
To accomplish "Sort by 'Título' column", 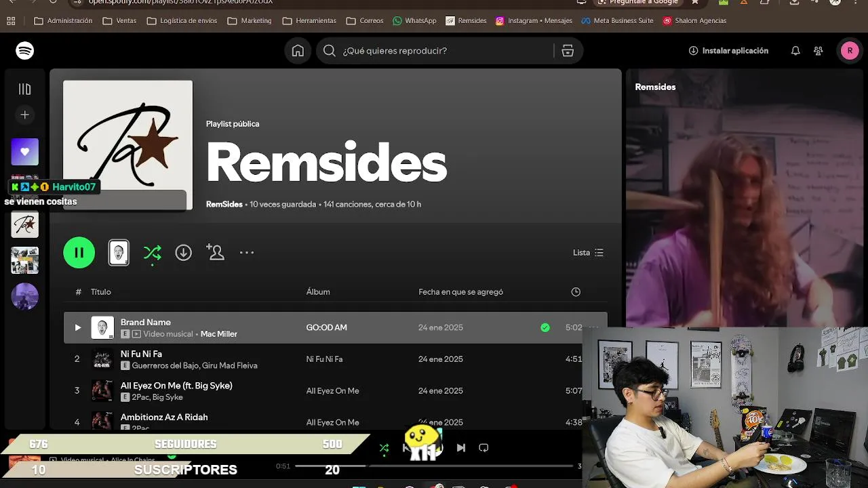I will pos(101,292).
